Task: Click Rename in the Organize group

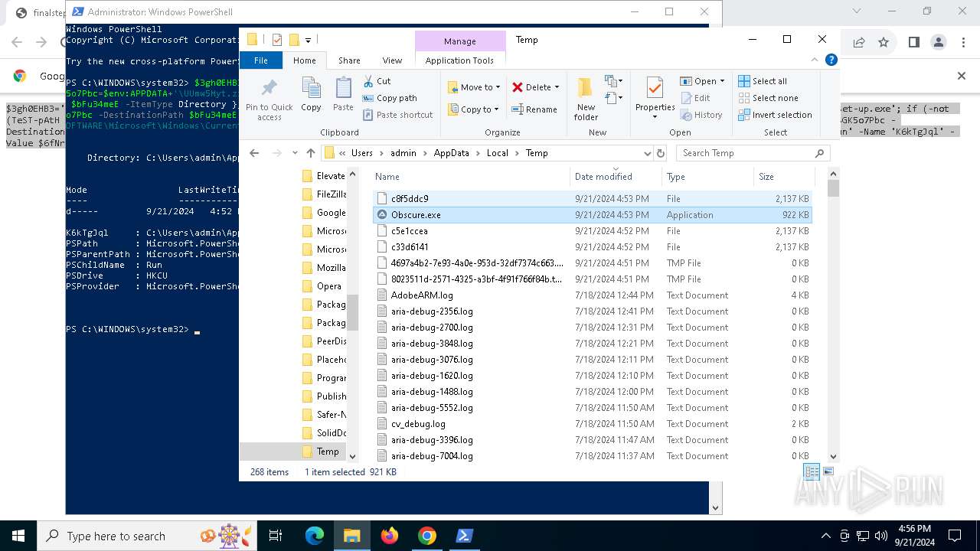Action: click(535, 109)
